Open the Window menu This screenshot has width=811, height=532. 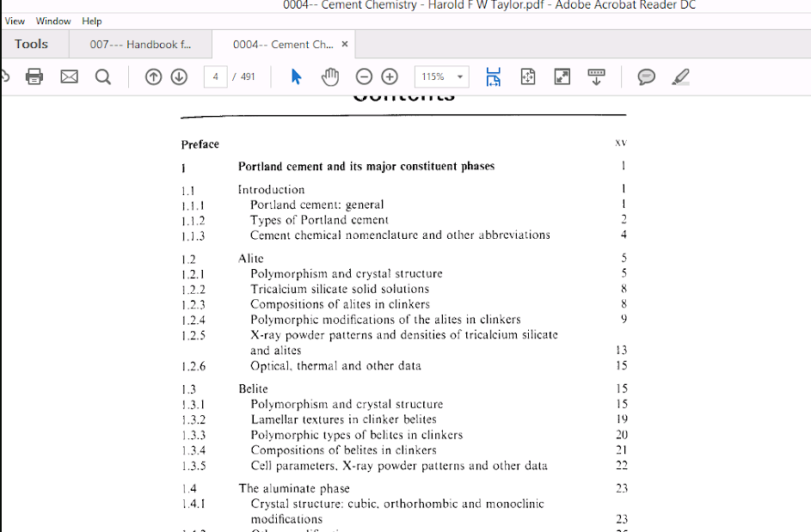point(53,21)
